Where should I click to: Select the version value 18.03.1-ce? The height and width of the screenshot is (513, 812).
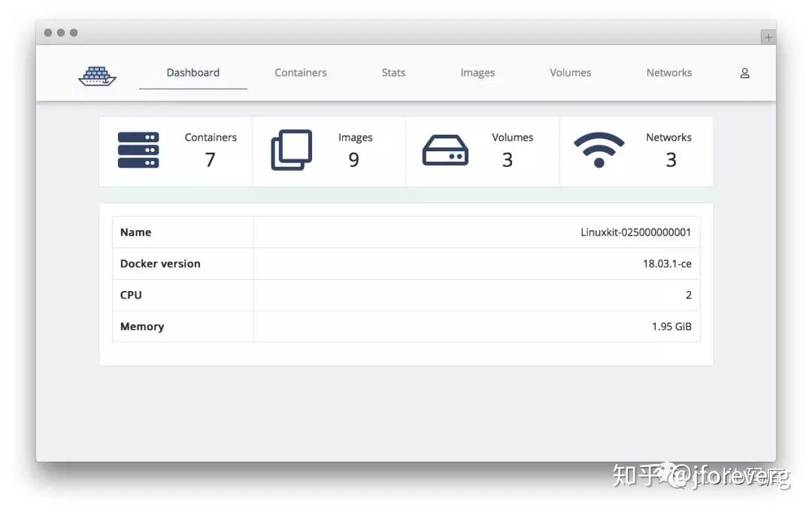[x=667, y=264]
